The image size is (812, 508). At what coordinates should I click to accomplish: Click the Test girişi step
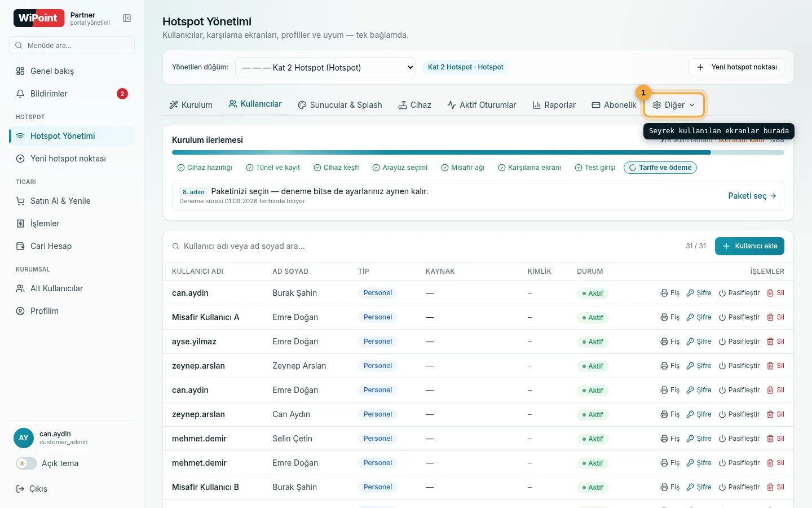point(595,168)
